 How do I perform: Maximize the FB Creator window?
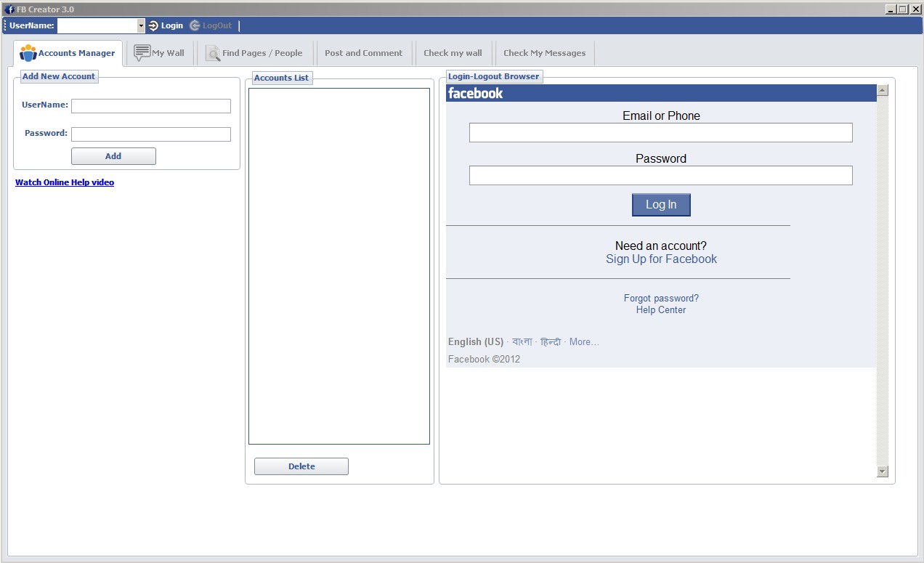point(903,9)
